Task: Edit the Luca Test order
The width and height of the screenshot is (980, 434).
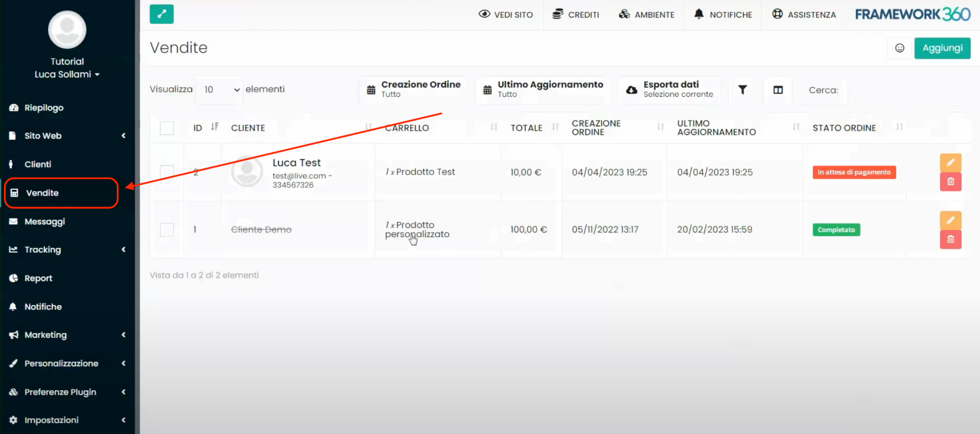Action: point(950,163)
